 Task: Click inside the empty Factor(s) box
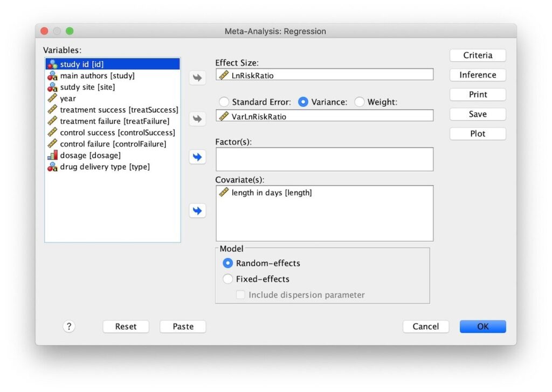click(324, 159)
